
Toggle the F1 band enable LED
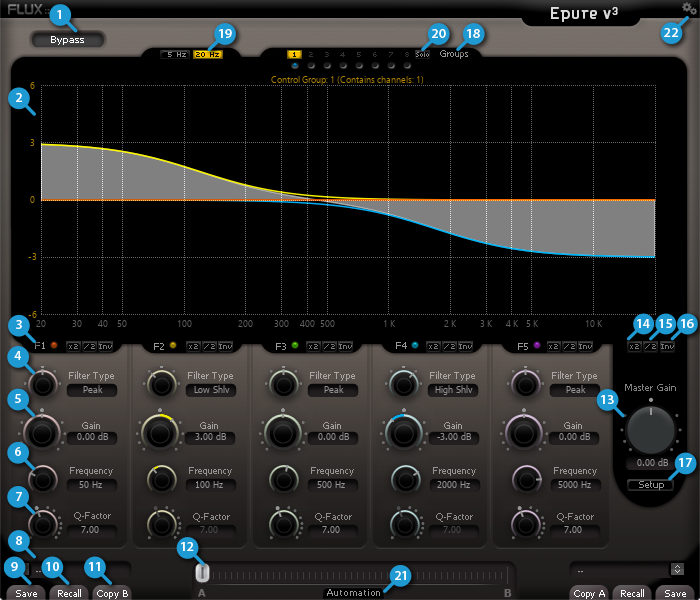pos(54,346)
